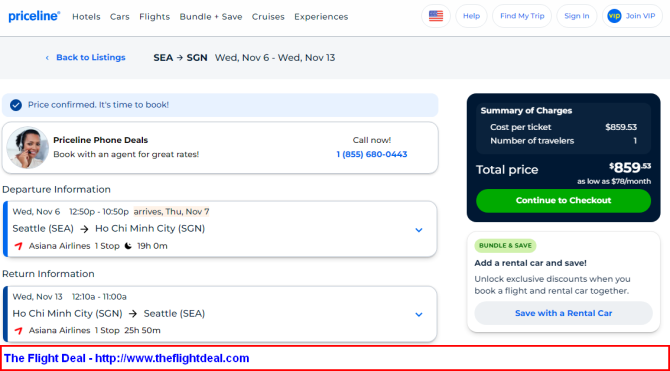Click the 'Wed, Nov 6 - Wed, Nov 13' dates
Viewport: 670px width, 371px height.
275,58
